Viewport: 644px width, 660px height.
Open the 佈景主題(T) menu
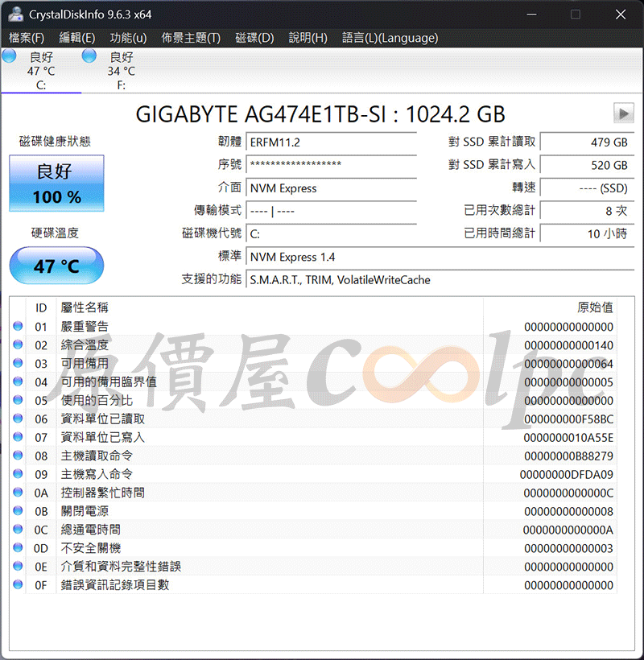(x=191, y=38)
